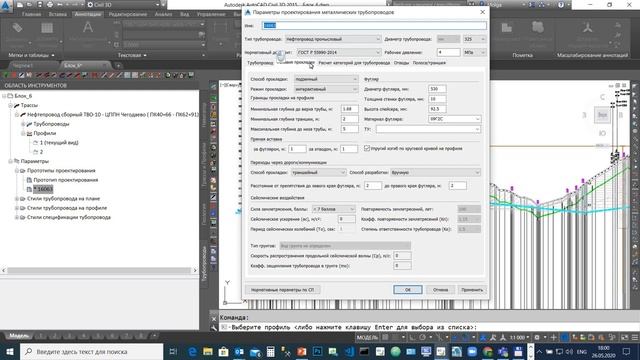This screenshot has width=640, height=360.
Task: Click the command line customize wrench icon
Action: 214,327
